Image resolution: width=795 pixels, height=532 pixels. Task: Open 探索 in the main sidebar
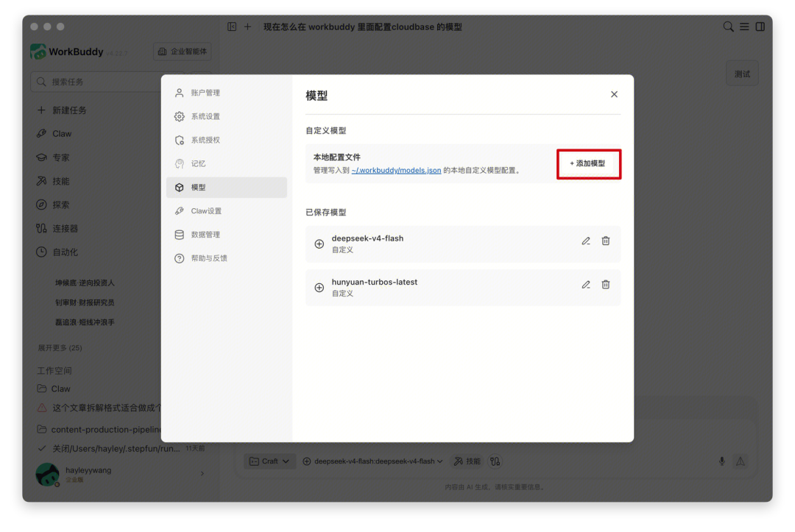click(x=53, y=205)
